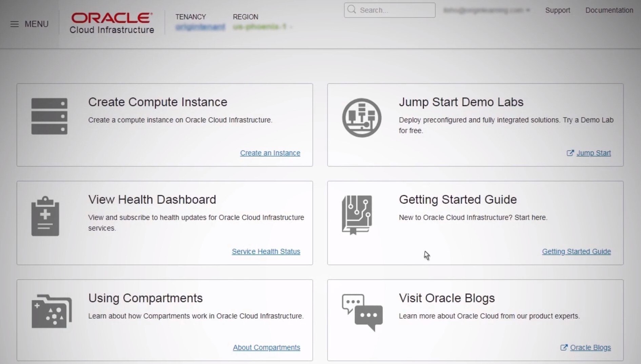The width and height of the screenshot is (641, 364).
Task: Select the Jump Start Demo Labs gauge icon
Action: click(x=361, y=117)
